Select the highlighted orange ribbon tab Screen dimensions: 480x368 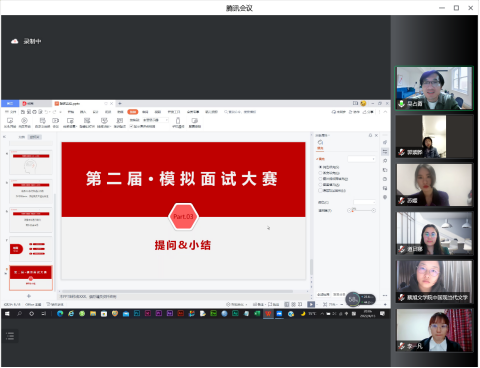[x=133, y=112]
